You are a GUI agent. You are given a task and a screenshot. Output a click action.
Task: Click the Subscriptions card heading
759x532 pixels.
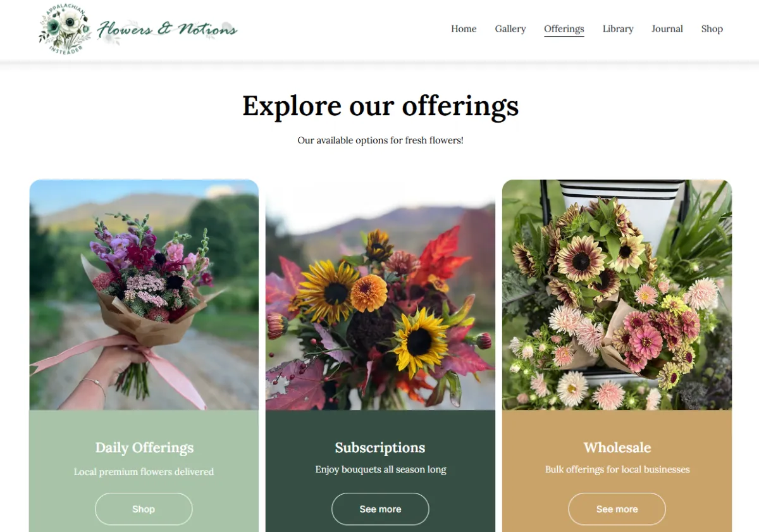[x=380, y=448]
